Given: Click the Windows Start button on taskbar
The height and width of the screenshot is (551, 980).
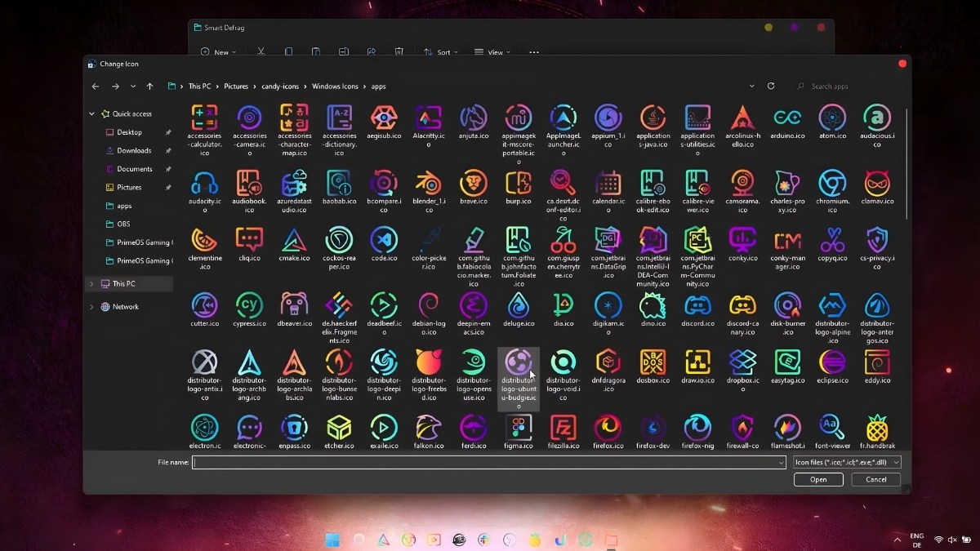Looking at the screenshot, I should tap(332, 540).
